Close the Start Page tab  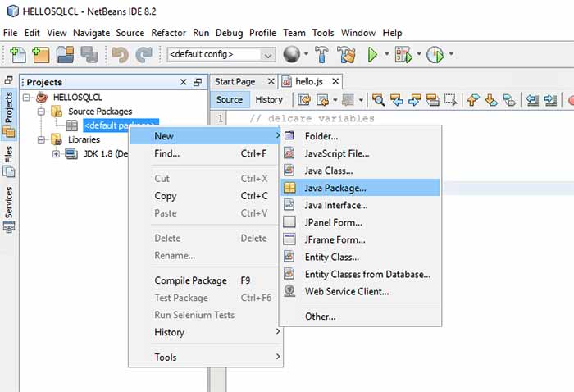tap(271, 81)
